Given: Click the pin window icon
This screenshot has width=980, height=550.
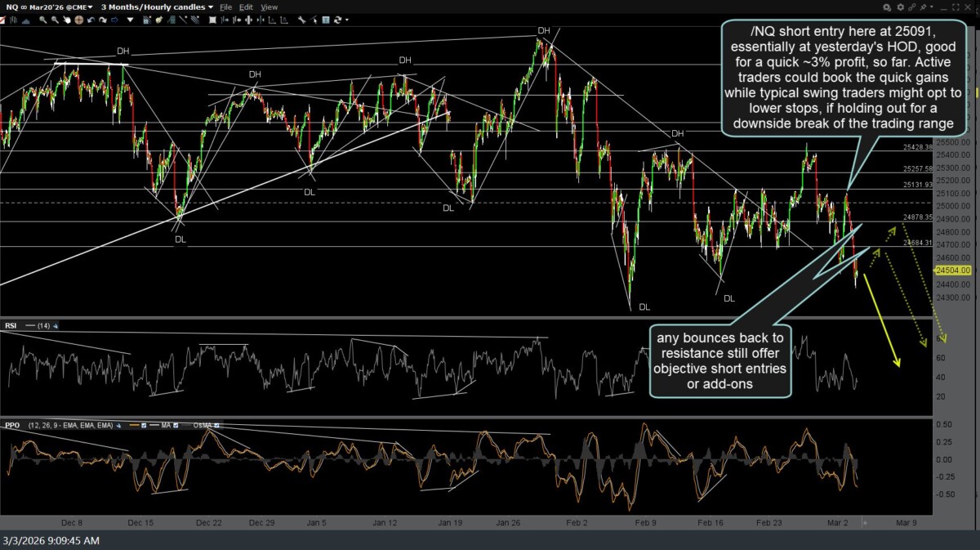Looking at the screenshot, I should [923, 7].
